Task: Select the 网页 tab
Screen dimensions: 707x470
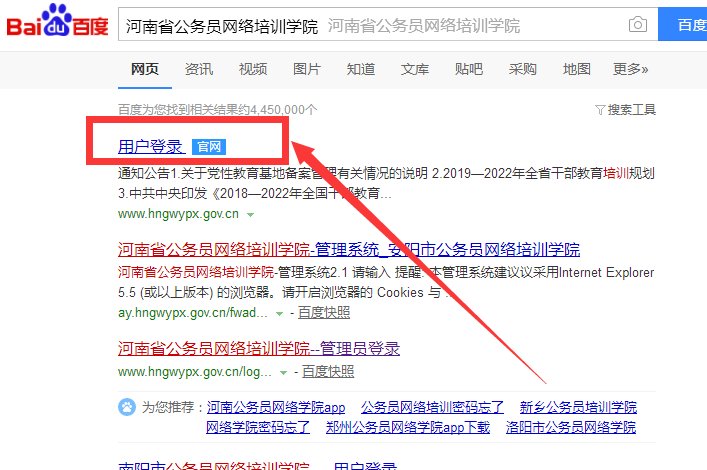Action: pyautogui.click(x=145, y=69)
